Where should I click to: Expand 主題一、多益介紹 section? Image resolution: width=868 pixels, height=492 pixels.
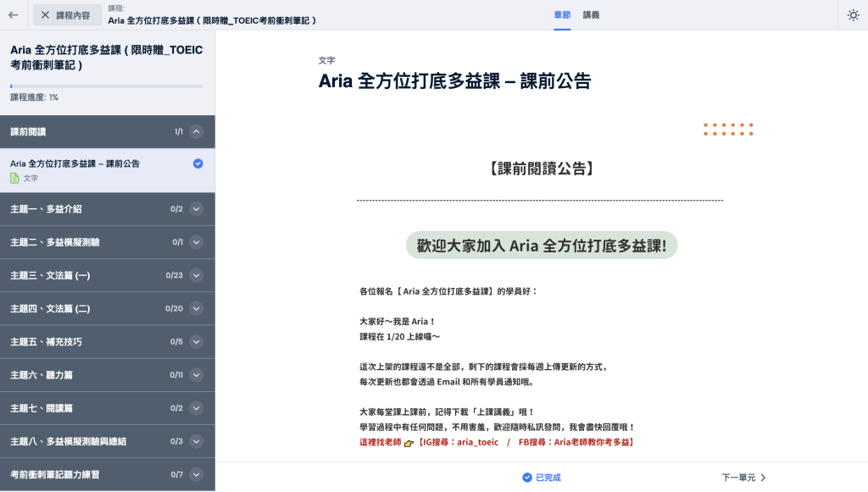(197, 209)
